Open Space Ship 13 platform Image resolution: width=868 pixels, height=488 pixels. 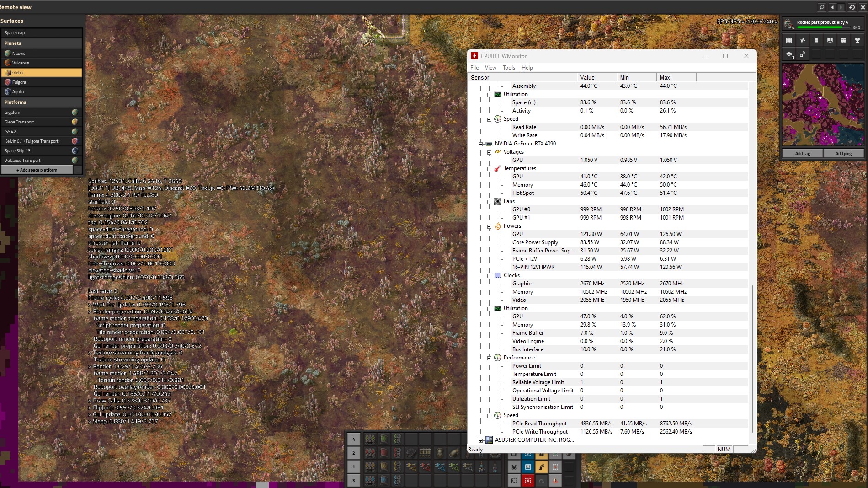pyautogui.click(x=42, y=150)
